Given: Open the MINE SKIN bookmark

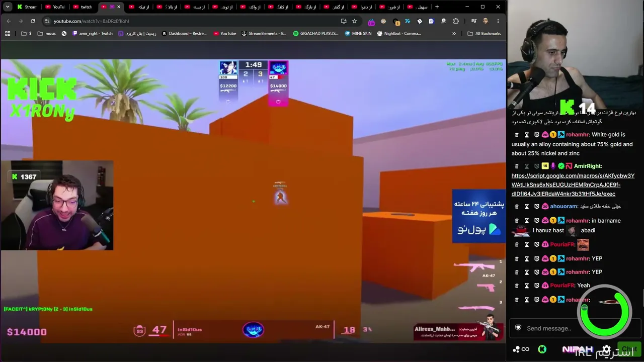Looking at the screenshot, I should 358,34.
